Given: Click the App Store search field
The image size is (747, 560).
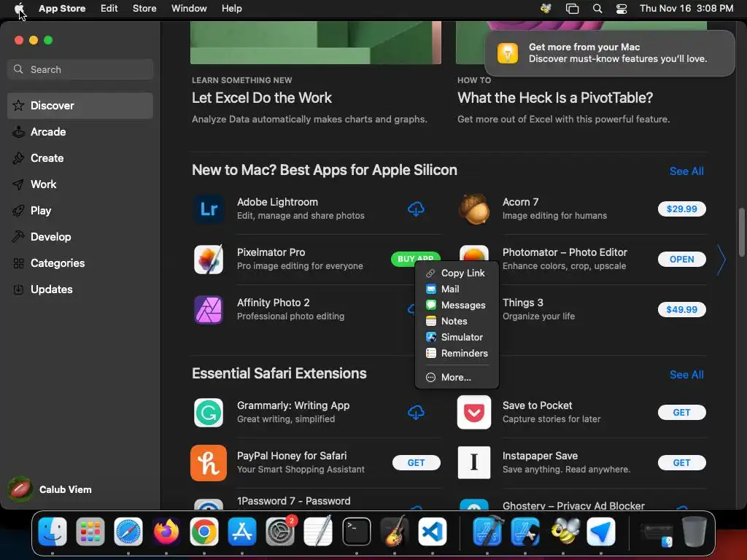Looking at the screenshot, I should (80, 69).
